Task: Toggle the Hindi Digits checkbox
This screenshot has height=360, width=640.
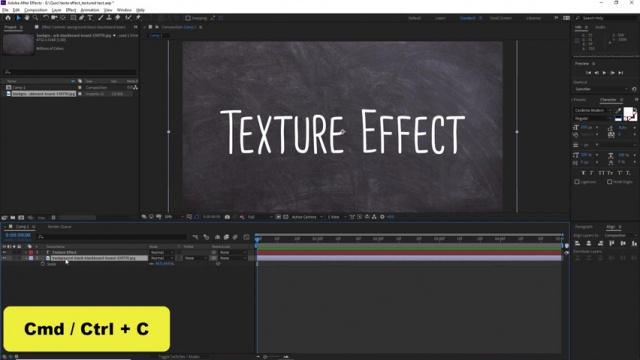Action: point(609,182)
